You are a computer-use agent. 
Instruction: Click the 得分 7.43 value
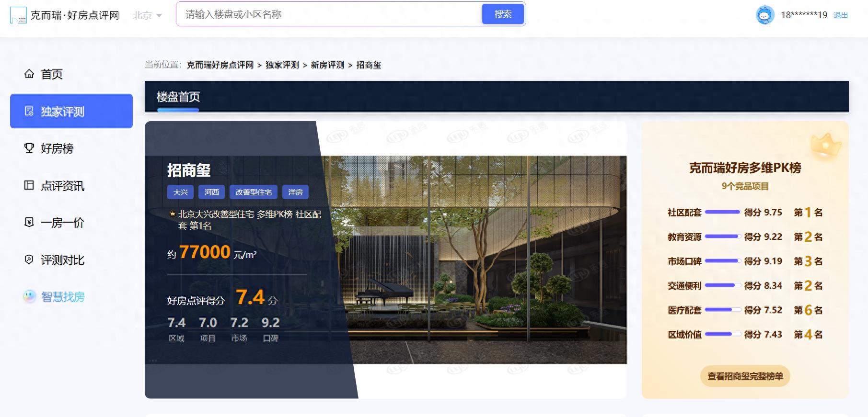[763, 334]
